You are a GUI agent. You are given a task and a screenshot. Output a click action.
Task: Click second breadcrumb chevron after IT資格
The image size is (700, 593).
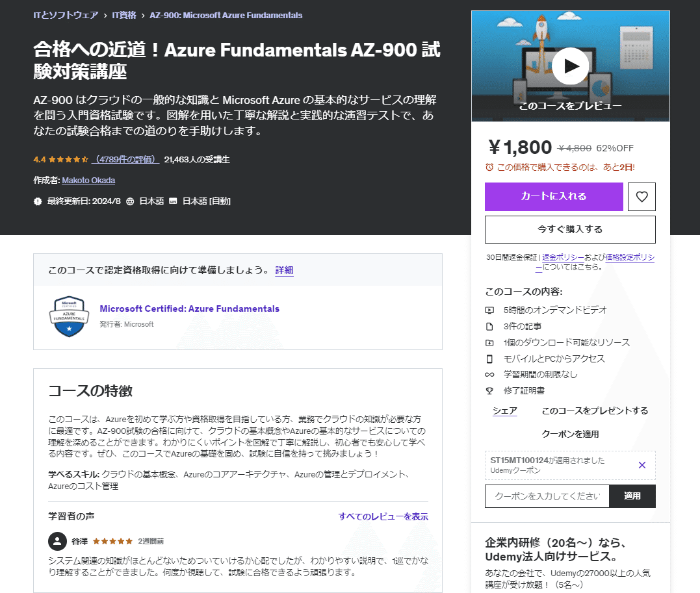pos(143,16)
